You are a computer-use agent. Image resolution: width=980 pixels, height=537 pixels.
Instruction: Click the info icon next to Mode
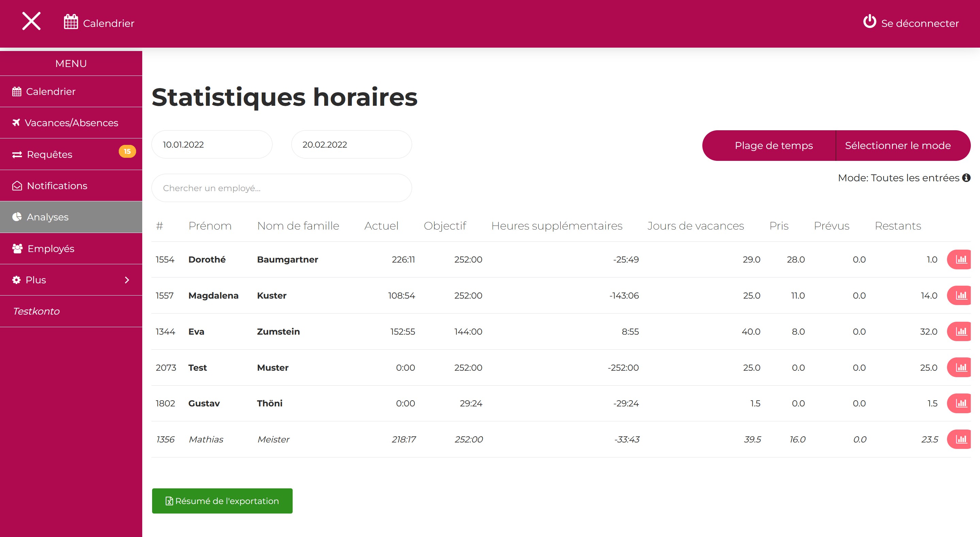966,178
